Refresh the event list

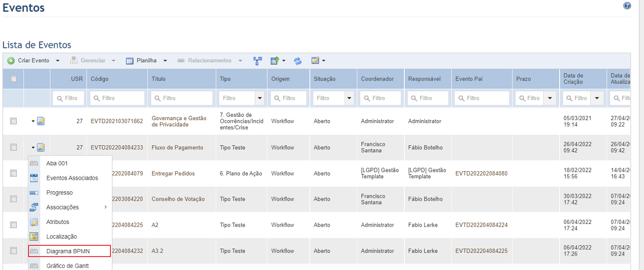tap(298, 61)
